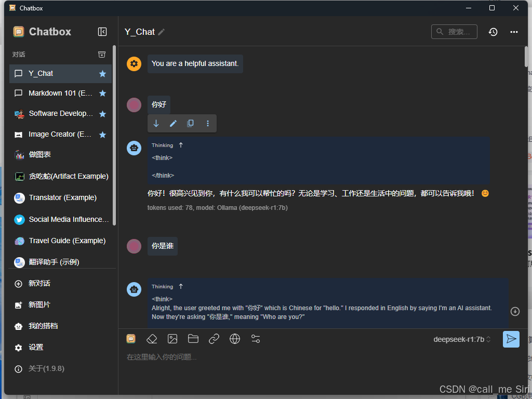Insert a link with the chain icon
Image resolution: width=532 pixels, height=399 pixels.
[214, 339]
